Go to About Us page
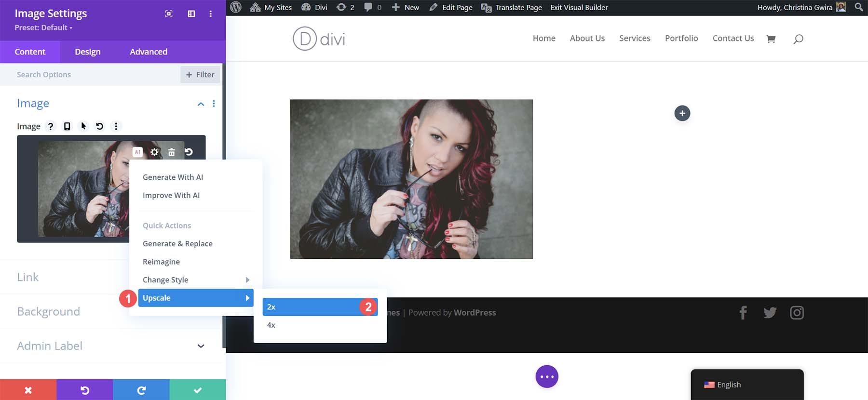 pyautogui.click(x=587, y=38)
